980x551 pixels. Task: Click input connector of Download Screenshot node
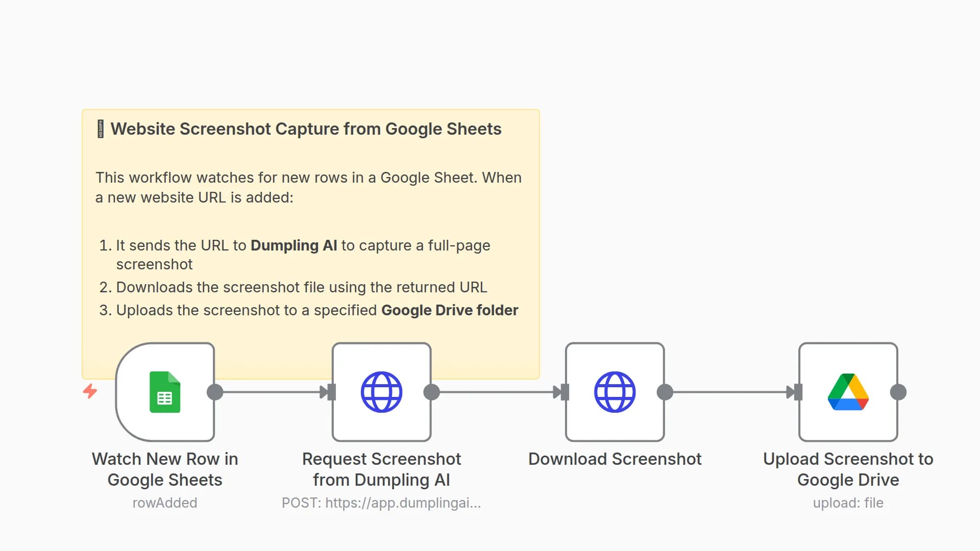tap(565, 392)
